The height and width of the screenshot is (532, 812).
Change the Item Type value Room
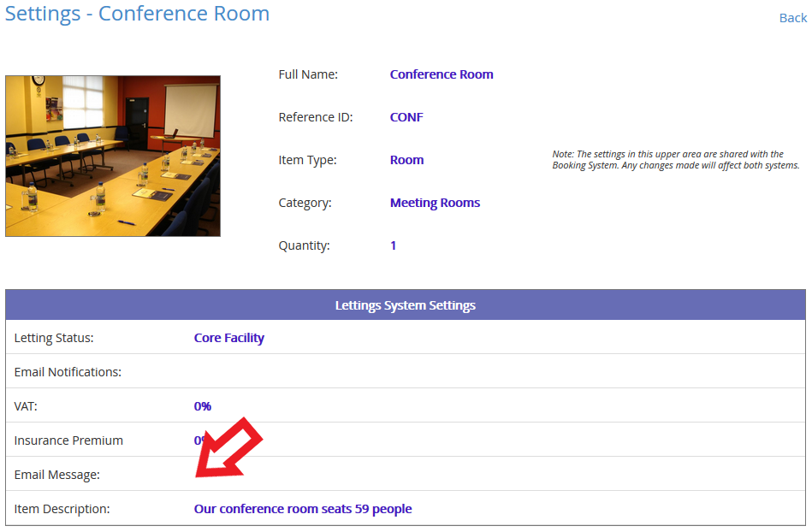406,160
